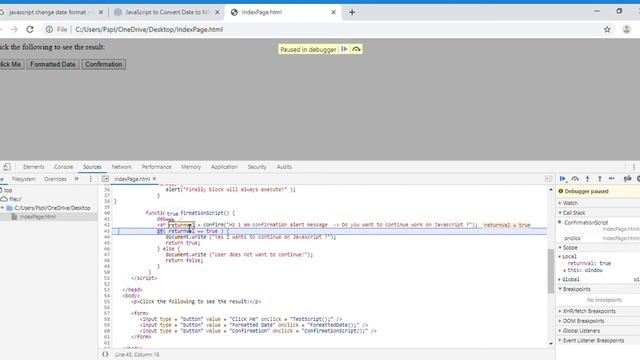Image resolution: width=640 pixels, height=360 pixels.
Task: Switch to Overrides navigator tab
Action: (55, 179)
